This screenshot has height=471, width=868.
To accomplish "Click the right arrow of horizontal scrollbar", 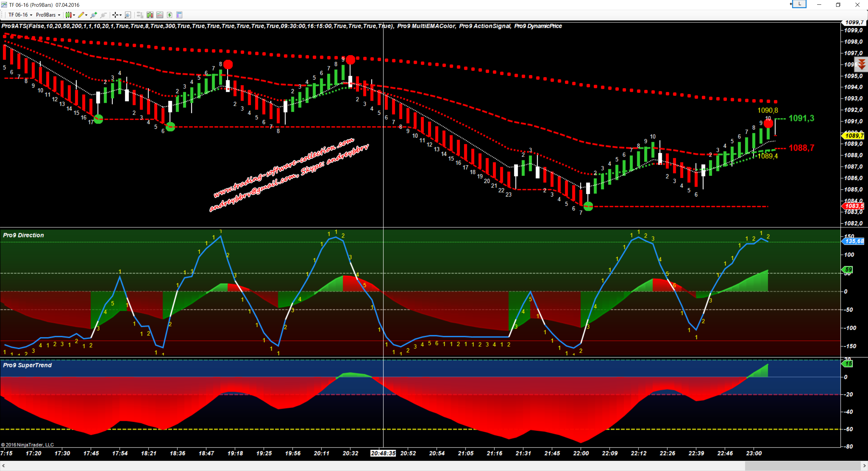I will [x=864, y=466].
